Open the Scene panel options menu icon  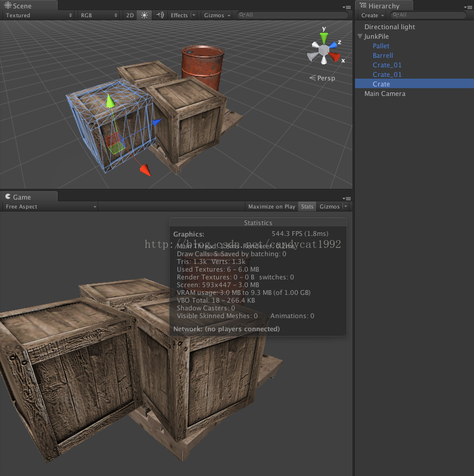[347, 7]
